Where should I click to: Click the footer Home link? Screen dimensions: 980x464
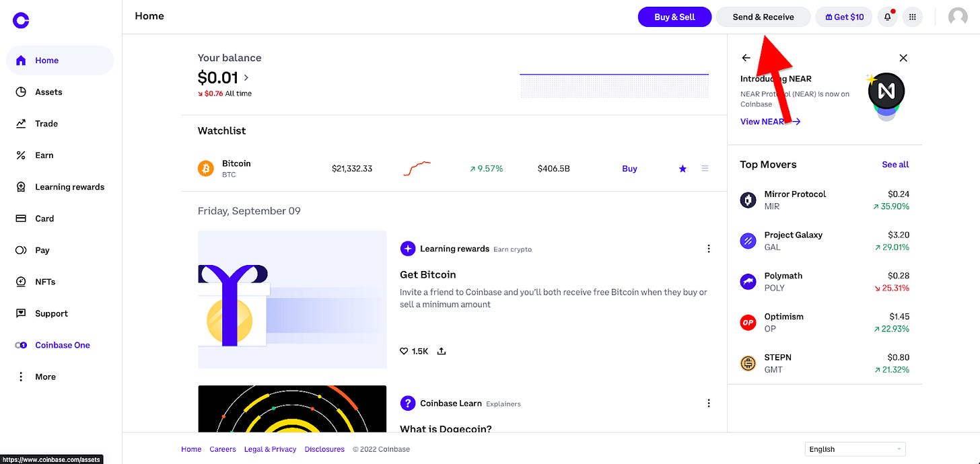click(191, 449)
